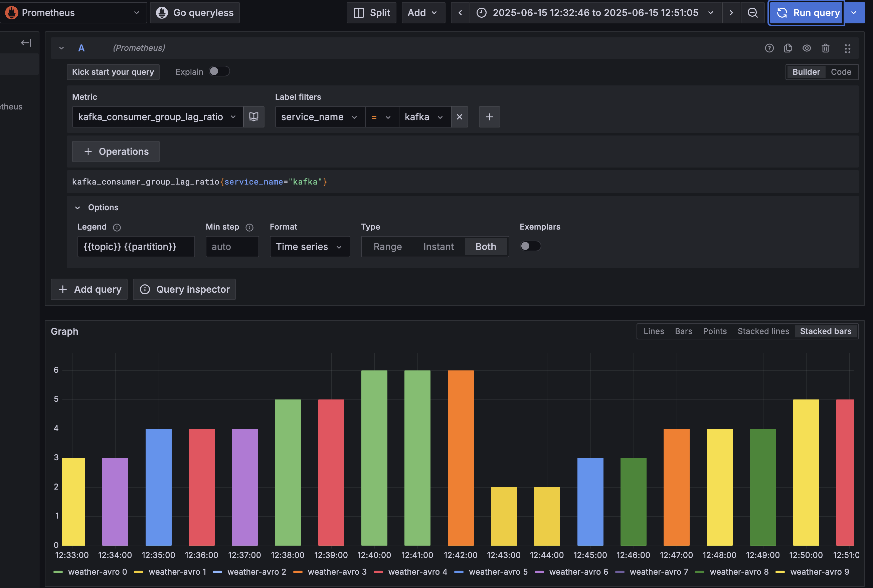Select Stacked bars graph style

click(825, 331)
